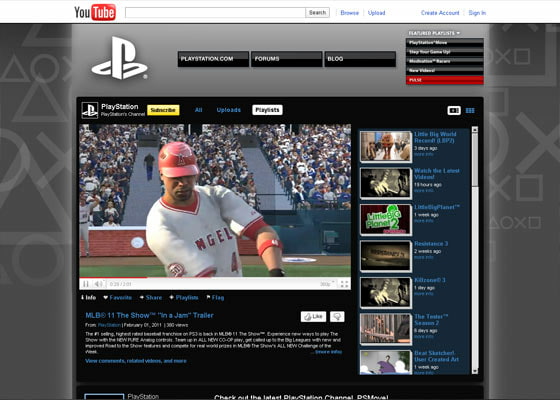This screenshot has height=400, width=560.
Task: Click the Like thumbs-up button
Action: [x=313, y=316]
